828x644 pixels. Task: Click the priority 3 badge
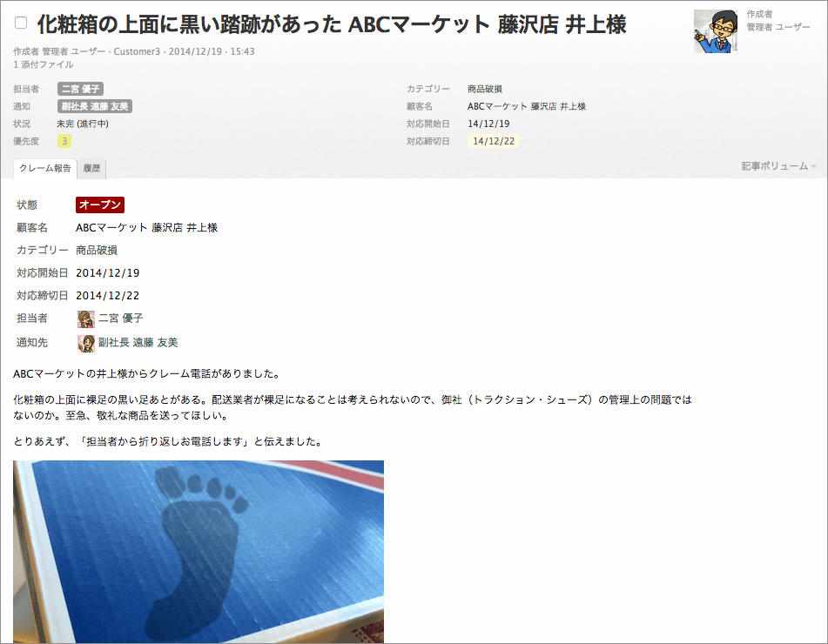point(64,141)
